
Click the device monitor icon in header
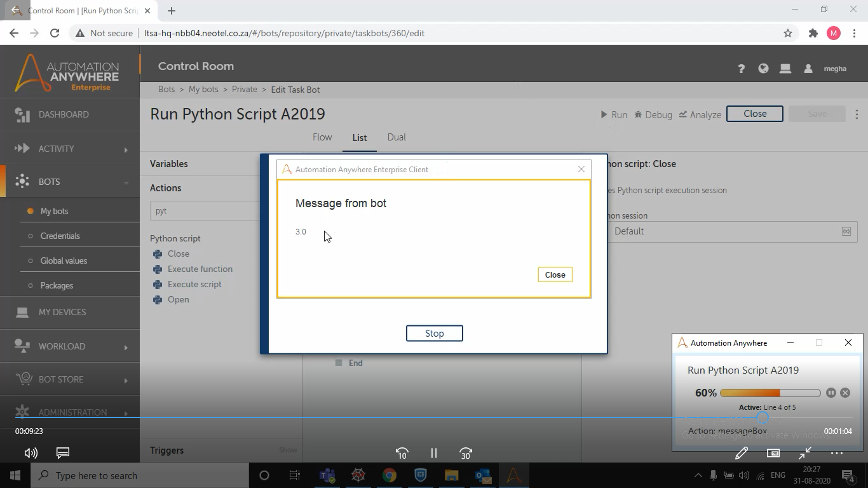coord(785,69)
